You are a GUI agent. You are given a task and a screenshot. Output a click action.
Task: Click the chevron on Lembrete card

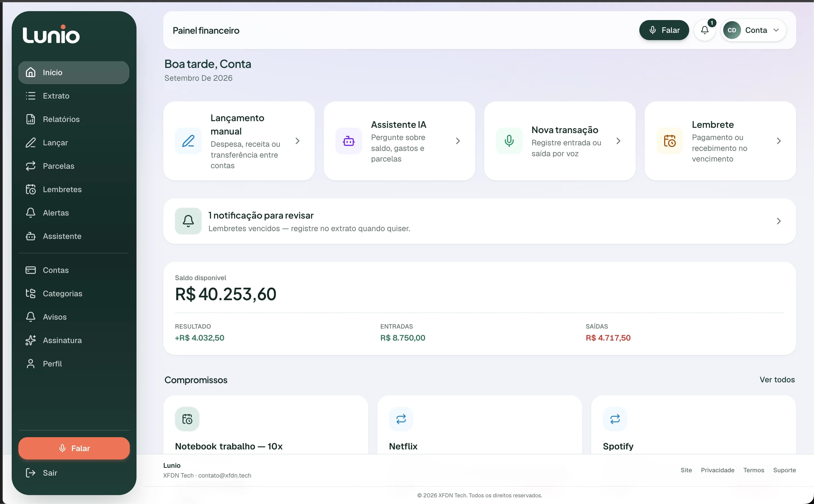[779, 141]
